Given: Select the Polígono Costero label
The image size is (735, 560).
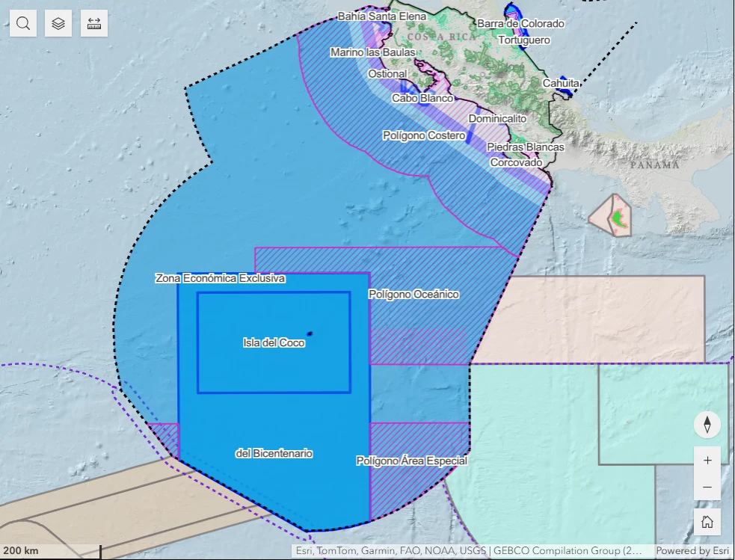Looking at the screenshot, I should tap(423, 135).
